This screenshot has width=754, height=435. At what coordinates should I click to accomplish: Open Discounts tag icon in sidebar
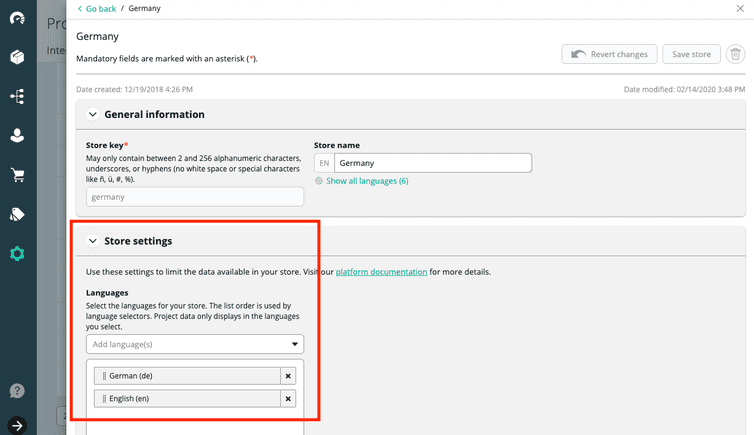[x=17, y=214]
